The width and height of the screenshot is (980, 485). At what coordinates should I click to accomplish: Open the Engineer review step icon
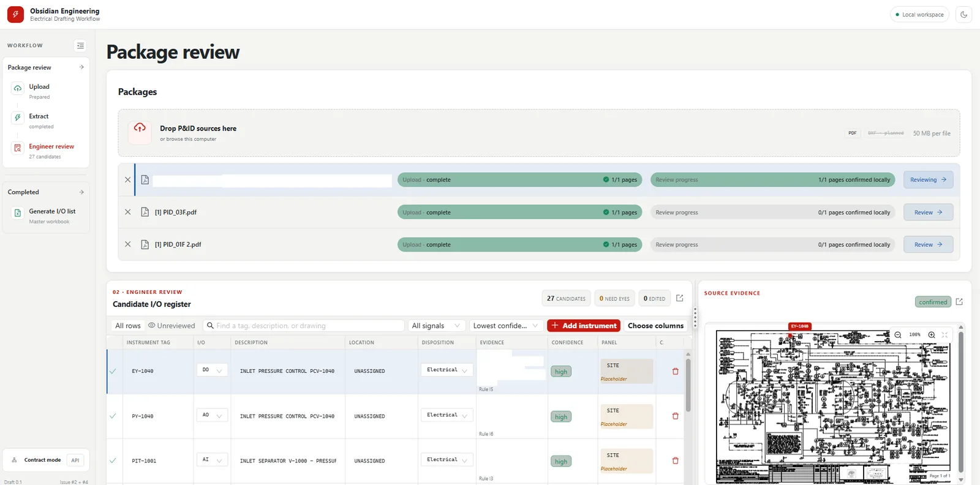(18, 148)
